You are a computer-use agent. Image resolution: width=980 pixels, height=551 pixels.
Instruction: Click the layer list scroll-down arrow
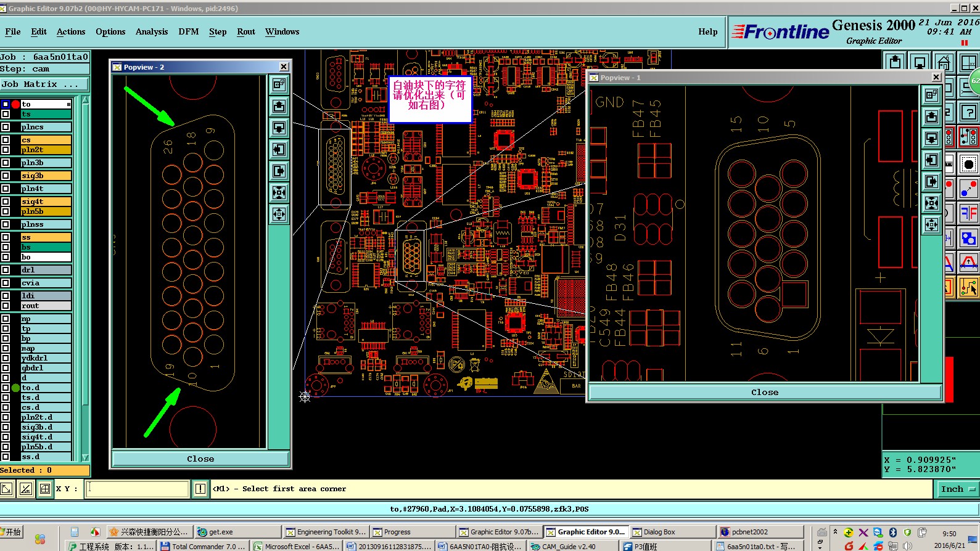point(85,457)
